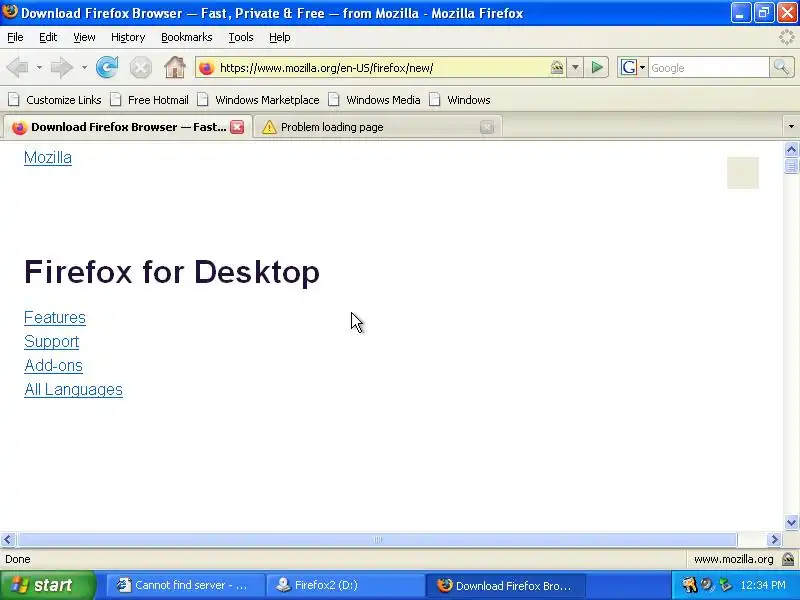Click the horizontal scrollbar thumb

point(377,539)
